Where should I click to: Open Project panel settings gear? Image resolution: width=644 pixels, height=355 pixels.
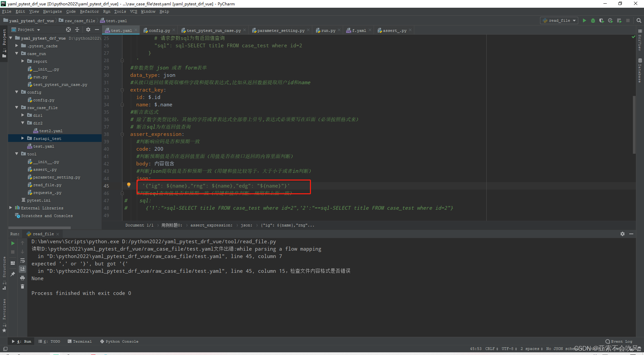88,30
